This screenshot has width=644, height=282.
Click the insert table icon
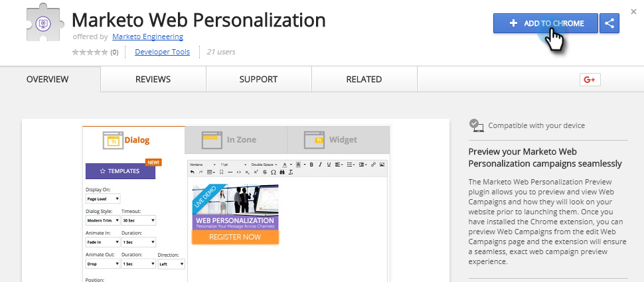210,172
